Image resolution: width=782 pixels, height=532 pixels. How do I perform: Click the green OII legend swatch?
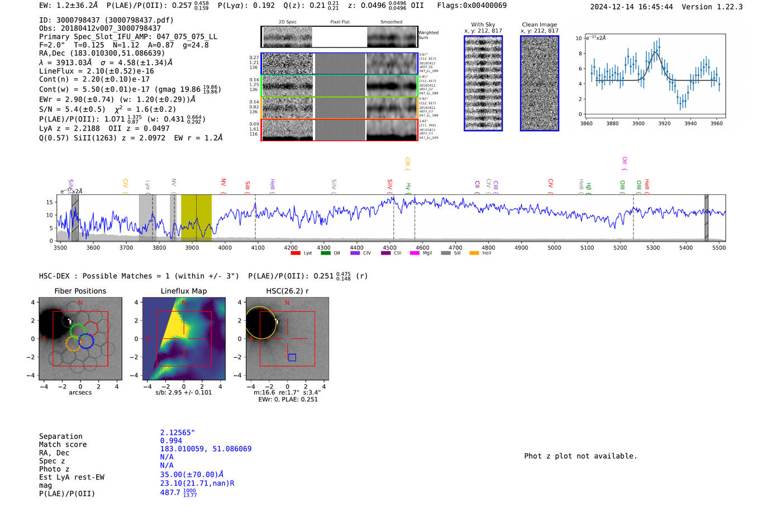pyautogui.click(x=326, y=253)
